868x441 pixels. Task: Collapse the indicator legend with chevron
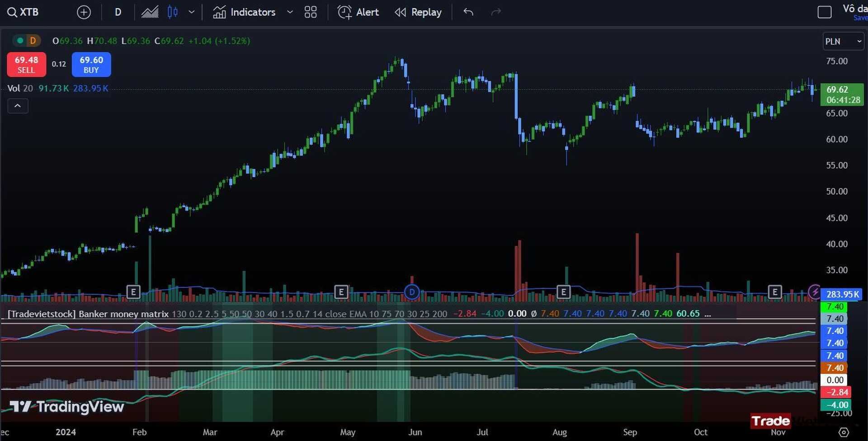click(x=18, y=106)
